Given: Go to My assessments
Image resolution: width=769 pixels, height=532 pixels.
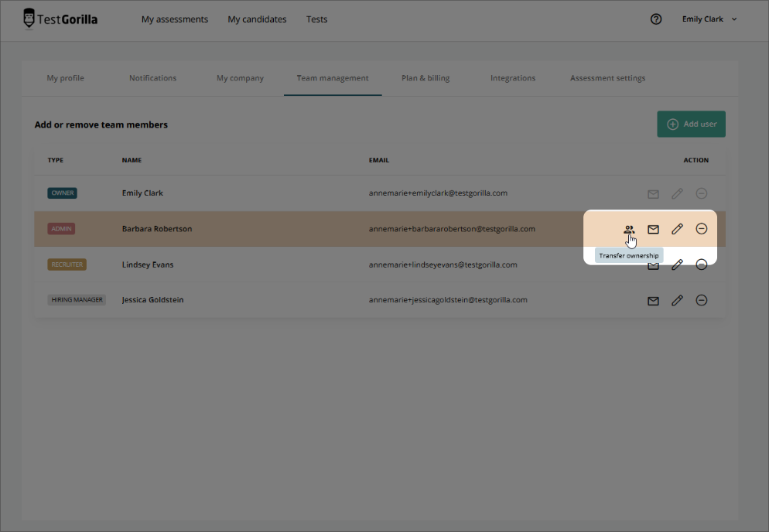Looking at the screenshot, I should 175,19.
